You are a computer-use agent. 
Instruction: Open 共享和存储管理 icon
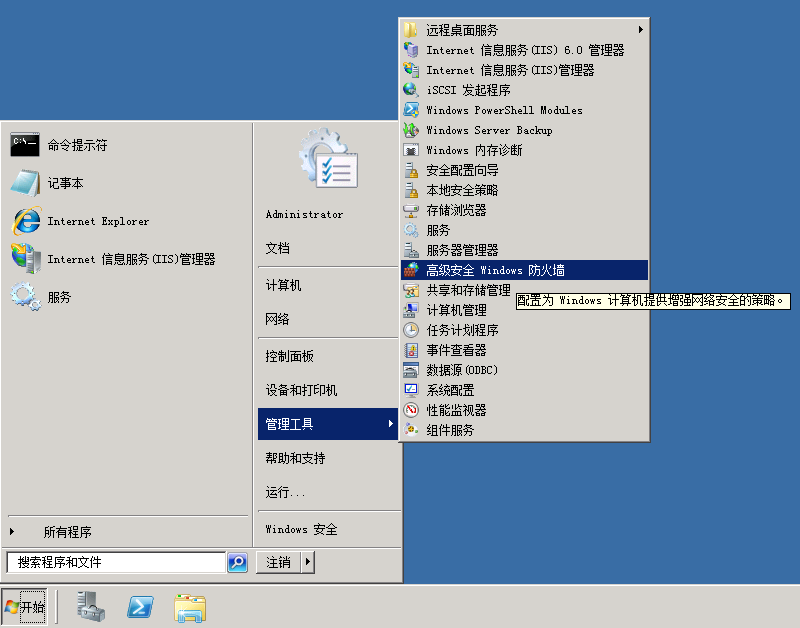(411, 290)
